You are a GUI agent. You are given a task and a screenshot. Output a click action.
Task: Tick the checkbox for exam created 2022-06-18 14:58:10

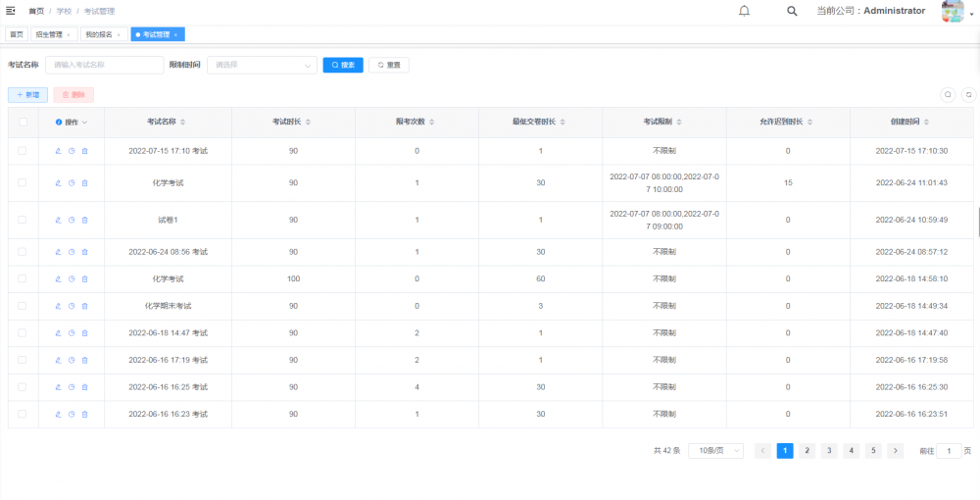[23, 278]
